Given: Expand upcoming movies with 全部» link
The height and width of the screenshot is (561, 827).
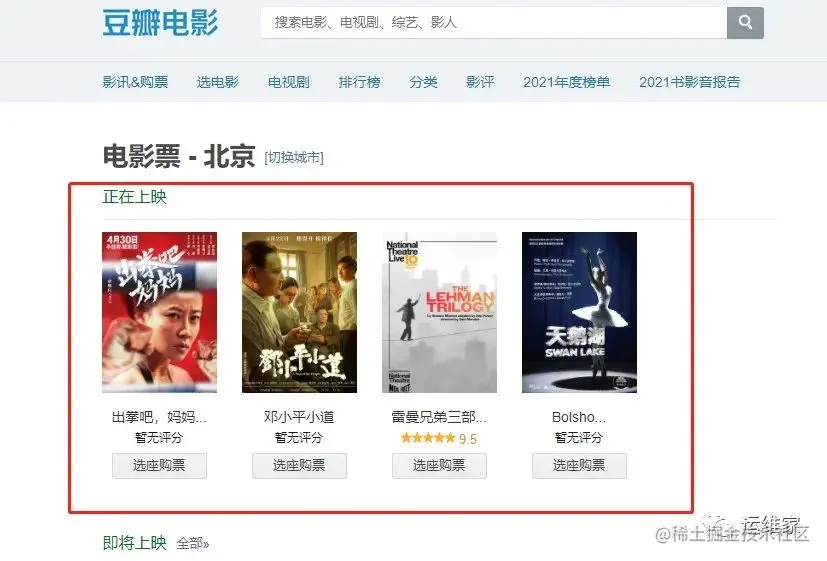Looking at the screenshot, I should point(193,543).
